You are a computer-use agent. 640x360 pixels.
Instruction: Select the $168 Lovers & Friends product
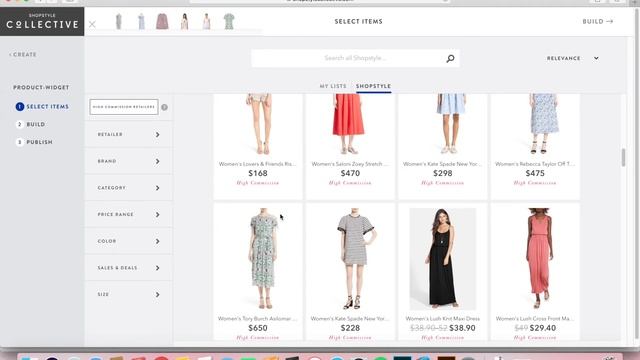pos(258,147)
